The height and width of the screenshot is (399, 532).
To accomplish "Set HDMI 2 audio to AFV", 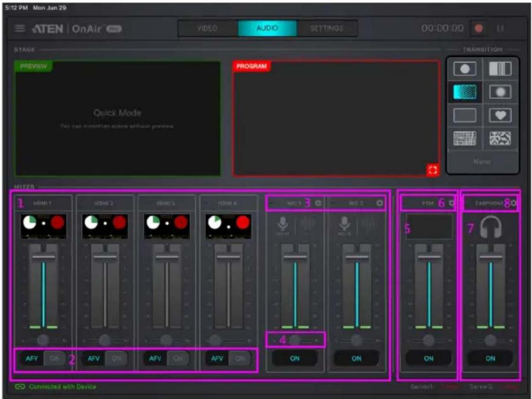I will (94, 358).
